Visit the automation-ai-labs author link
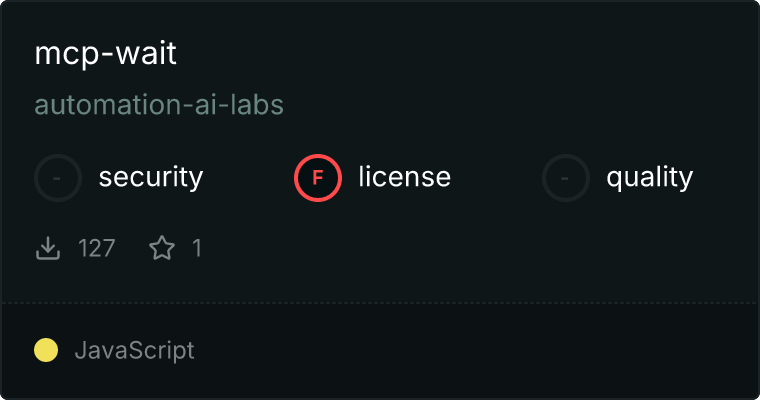 (x=159, y=105)
